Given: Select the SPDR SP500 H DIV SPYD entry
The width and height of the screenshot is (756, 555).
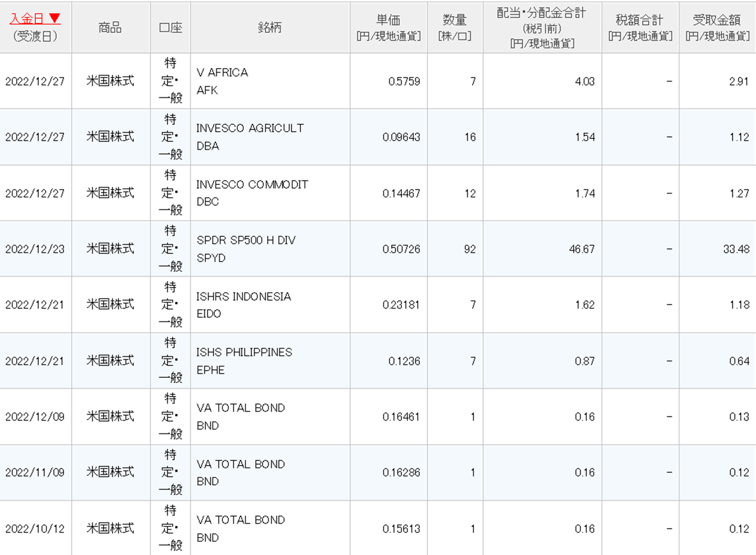Looking at the screenshot, I should coord(246,249).
